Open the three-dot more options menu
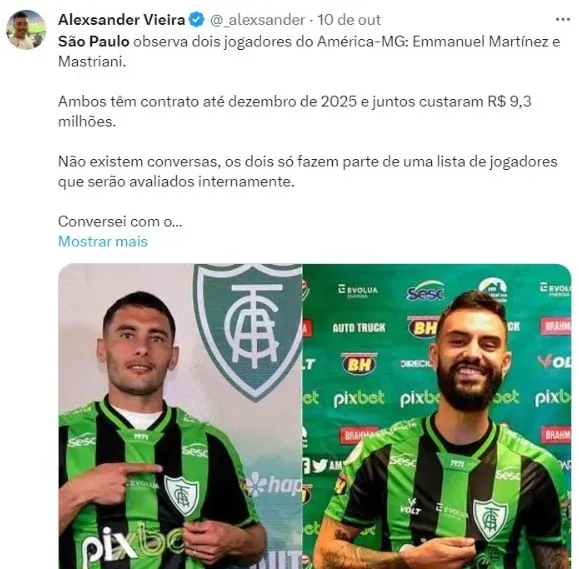Viewport: 579px width, 569px height. click(x=562, y=20)
